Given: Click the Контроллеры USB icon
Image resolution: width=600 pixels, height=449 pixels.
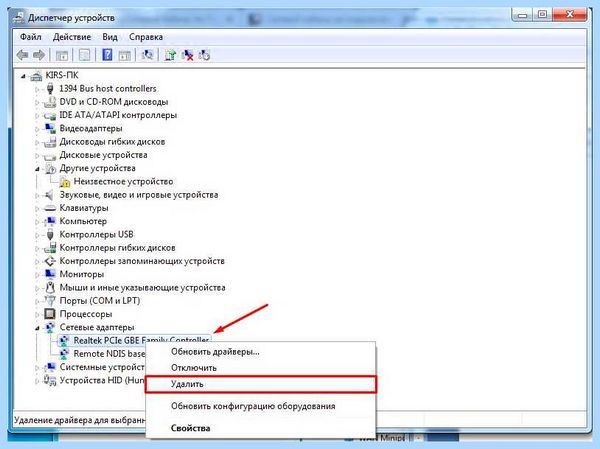Looking at the screenshot, I should click(50, 235).
